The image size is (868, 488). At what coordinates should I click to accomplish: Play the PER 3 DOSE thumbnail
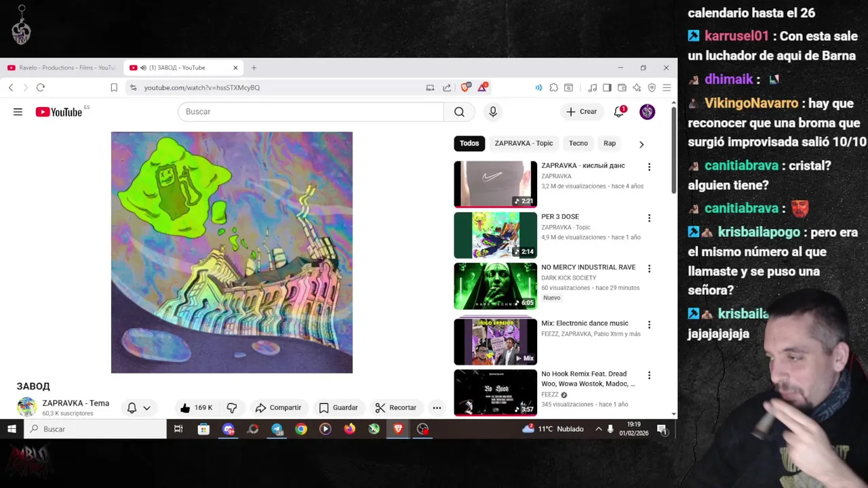pyautogui.click(x=495, y=235)
